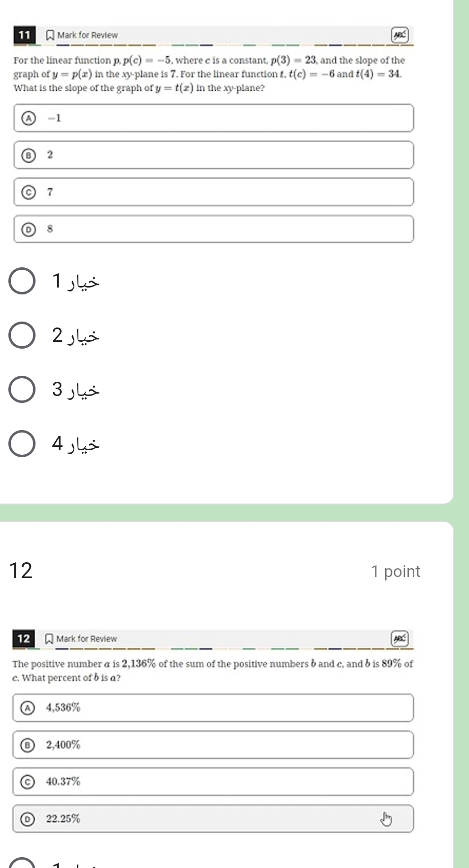Click the question 12 number badge
The image size is (469, 868).
tap(24, 639)
